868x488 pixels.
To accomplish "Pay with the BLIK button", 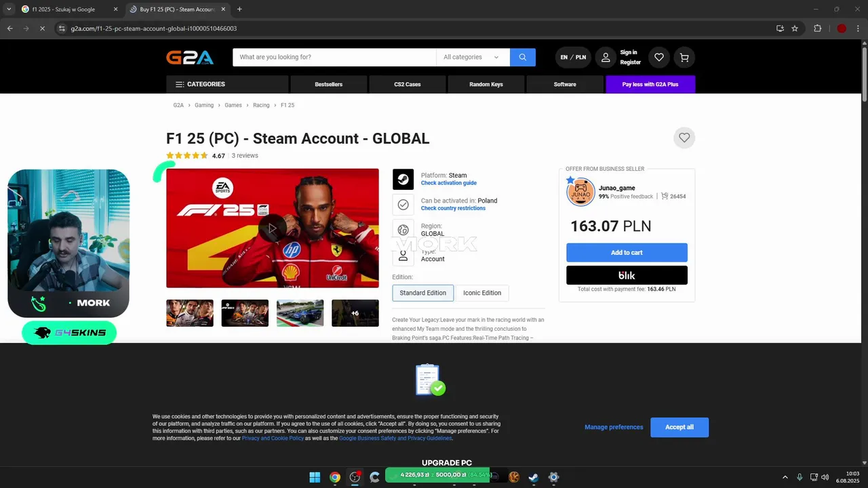I will (x=627, y=275).
